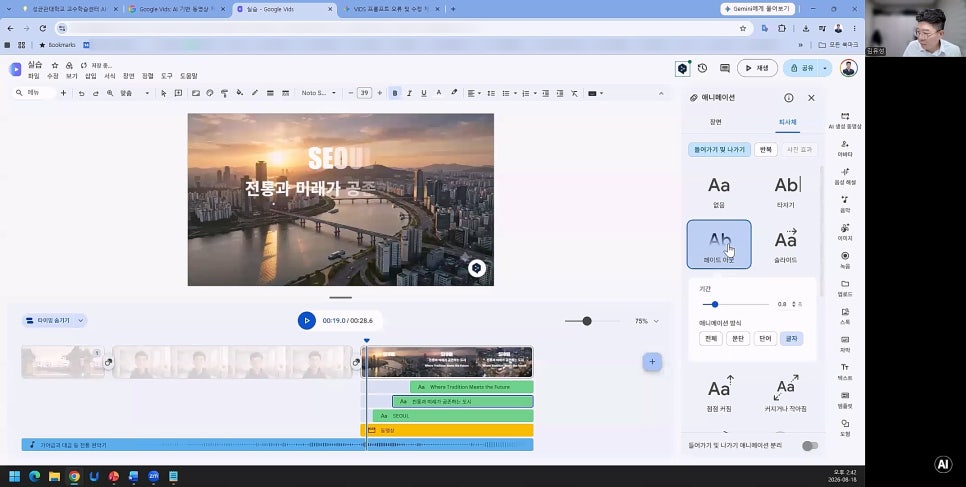966x487 pixels.
Task: Open the timeline 75% zoom dropdown
Action: pos(656,321)
